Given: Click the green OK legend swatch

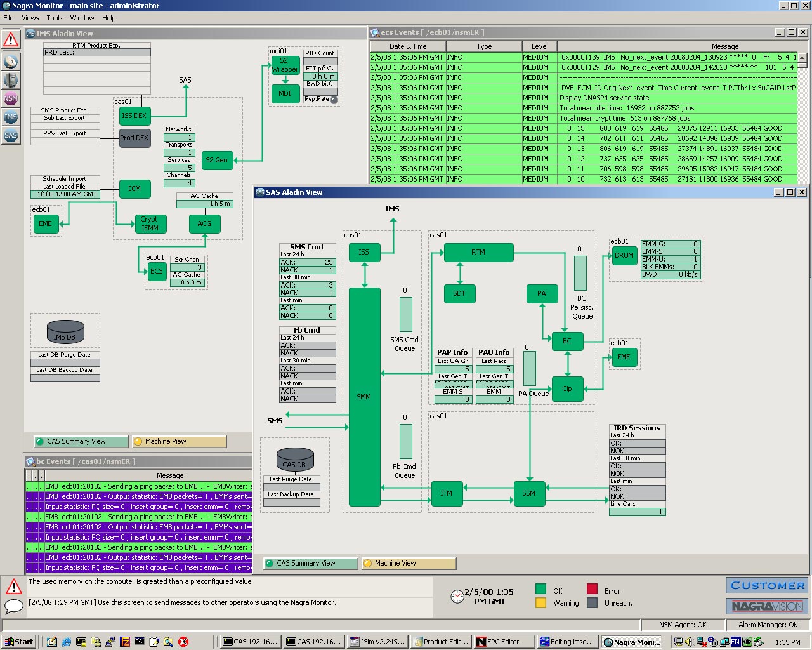Looking at the screenshot, I should pyautogui.click(x=540, y=589).
